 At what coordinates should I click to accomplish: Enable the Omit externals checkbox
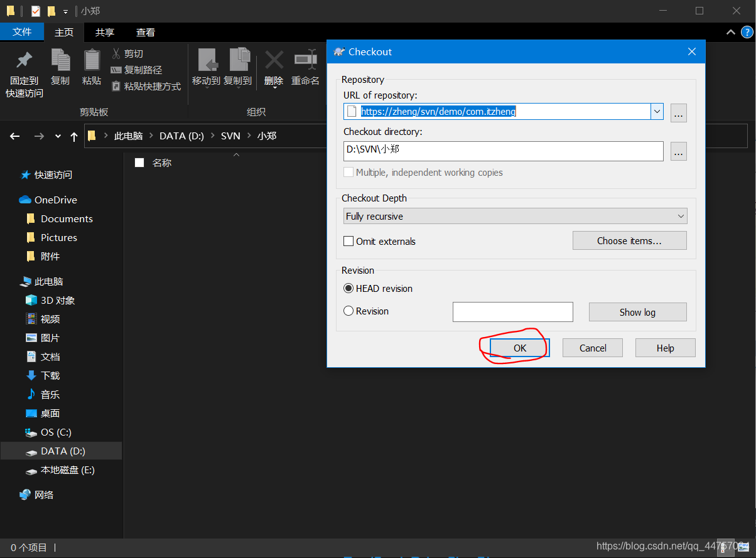348,242
